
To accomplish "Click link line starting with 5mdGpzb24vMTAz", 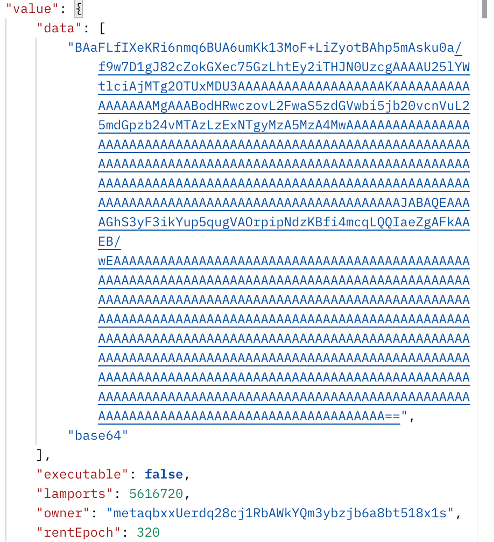I will [284, 125].
